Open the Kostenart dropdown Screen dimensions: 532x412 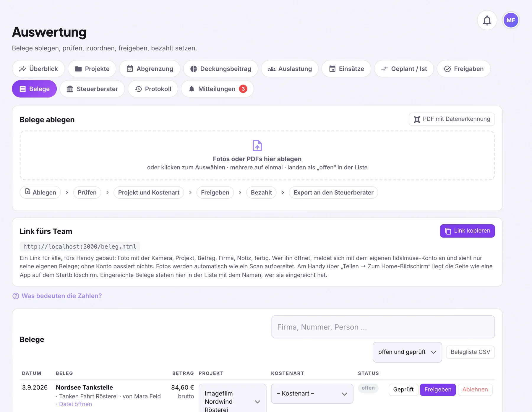[x=312, y=394]
